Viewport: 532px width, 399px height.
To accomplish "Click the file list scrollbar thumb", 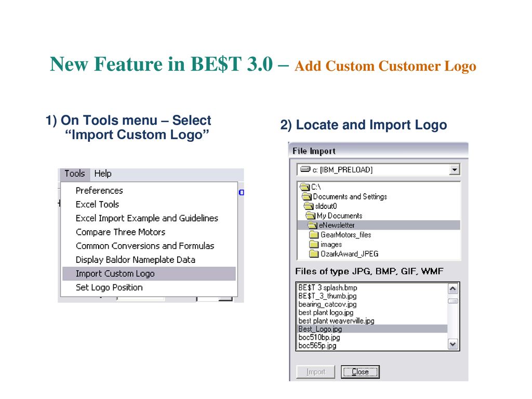I will coord(453,301).
